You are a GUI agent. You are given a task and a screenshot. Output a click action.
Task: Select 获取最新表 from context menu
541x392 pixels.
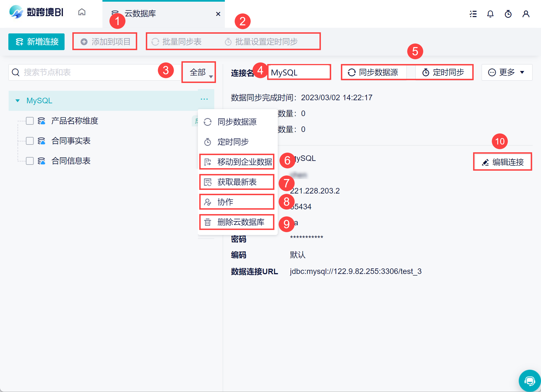[237, 182]
